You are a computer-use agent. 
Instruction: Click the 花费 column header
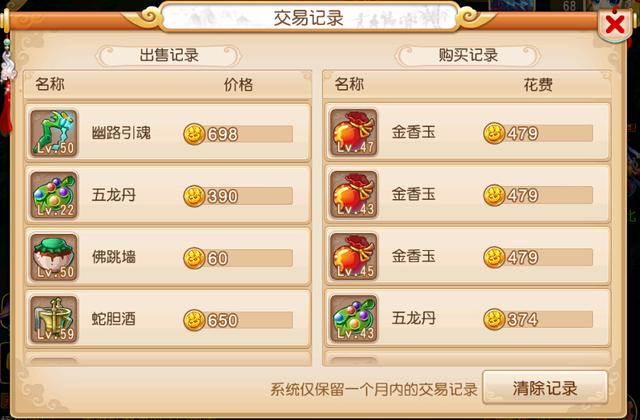pyautogui.click(x=538, y=84)
